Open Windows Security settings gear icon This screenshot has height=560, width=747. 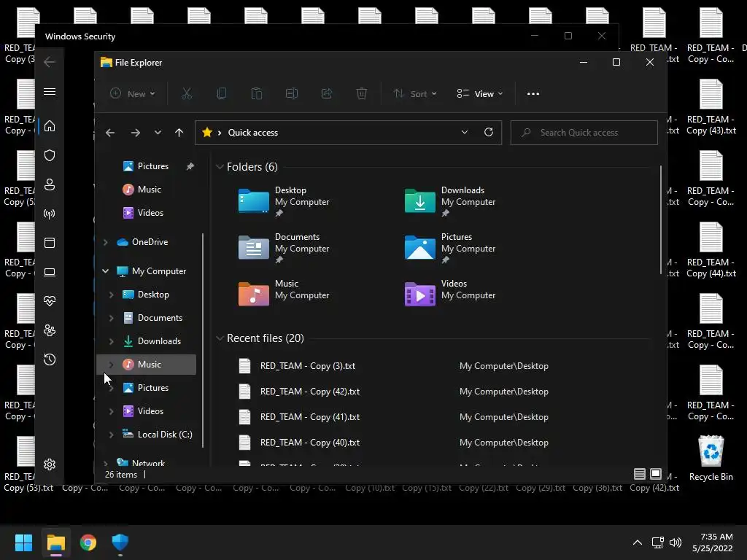(x=50, y=464)
